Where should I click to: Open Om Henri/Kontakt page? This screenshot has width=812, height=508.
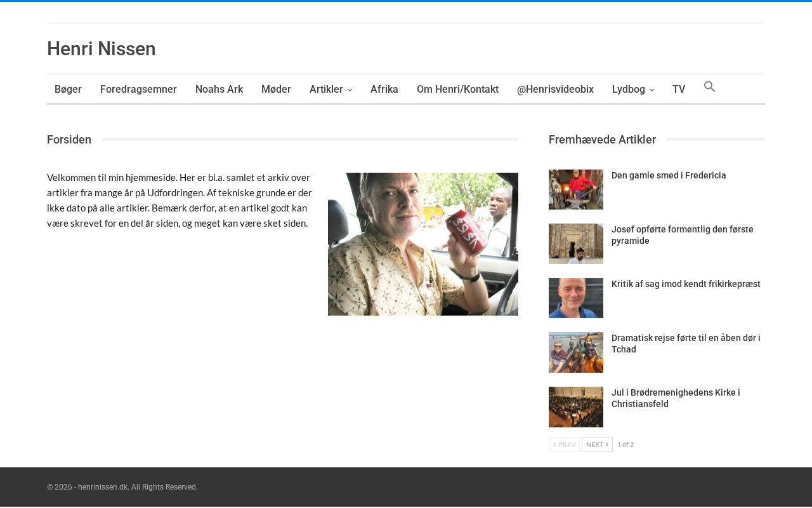click(457, 90)
